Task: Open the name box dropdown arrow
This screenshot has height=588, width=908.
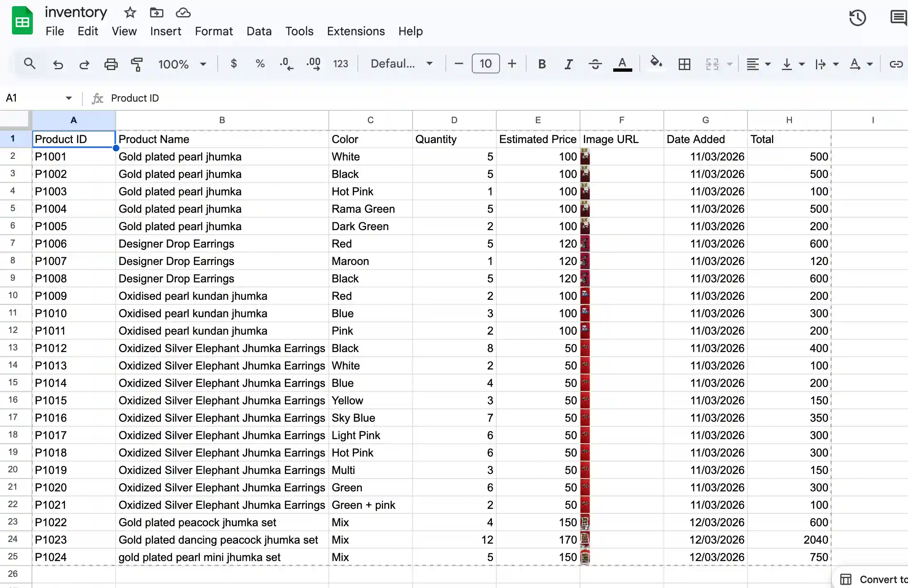Action: point(68,98)
